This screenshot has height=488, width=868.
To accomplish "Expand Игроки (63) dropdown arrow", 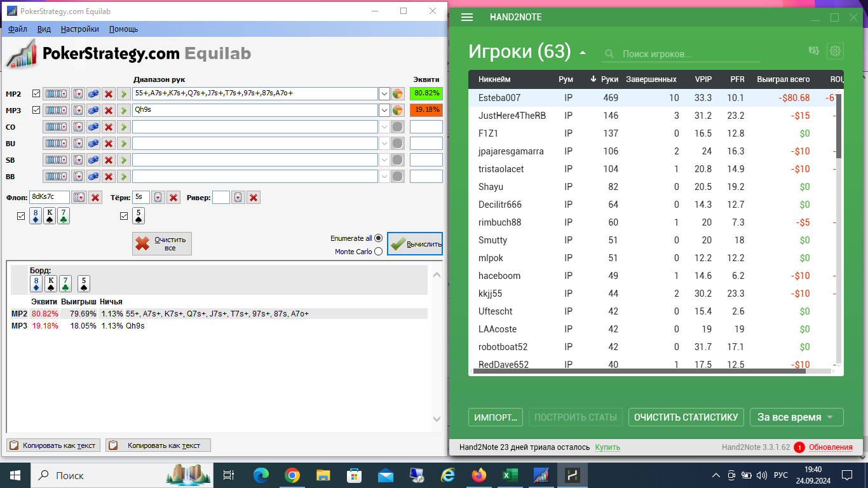I will tap(583, 53).
